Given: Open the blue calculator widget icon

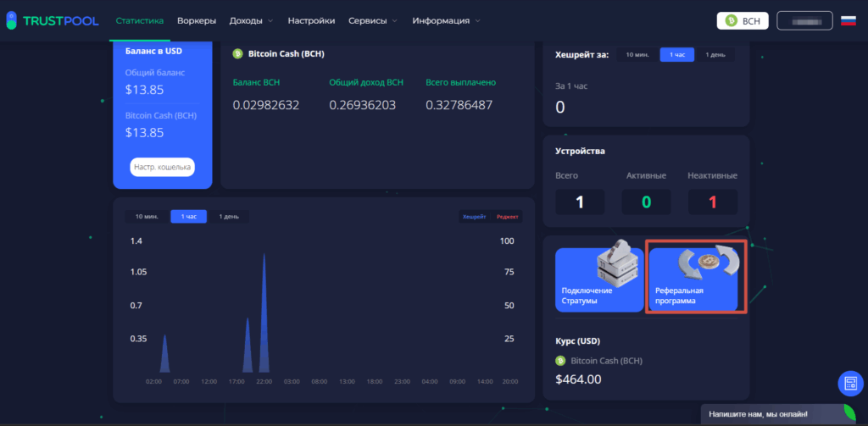Looking at the screenshot, I should coord(850,384).
